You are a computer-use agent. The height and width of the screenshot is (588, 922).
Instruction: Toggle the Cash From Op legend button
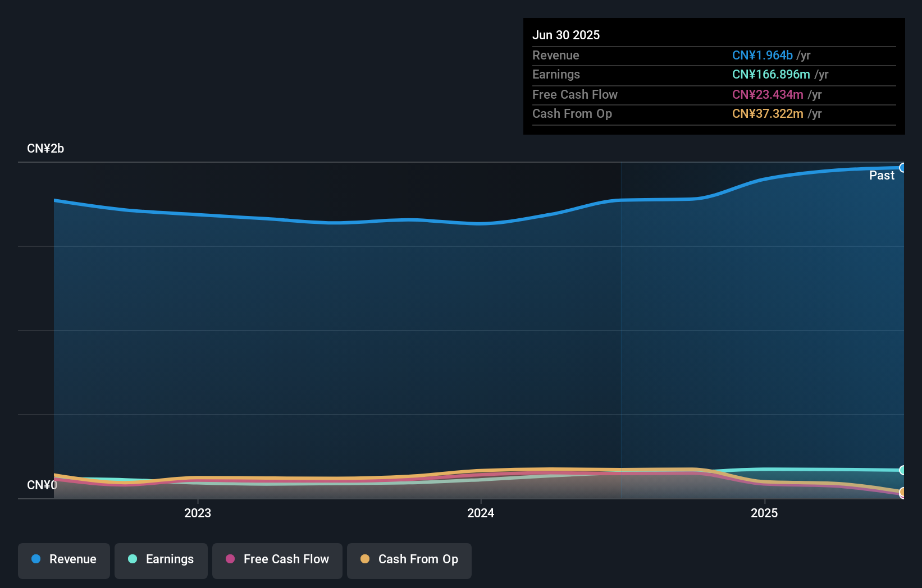(x=409, y=561)
